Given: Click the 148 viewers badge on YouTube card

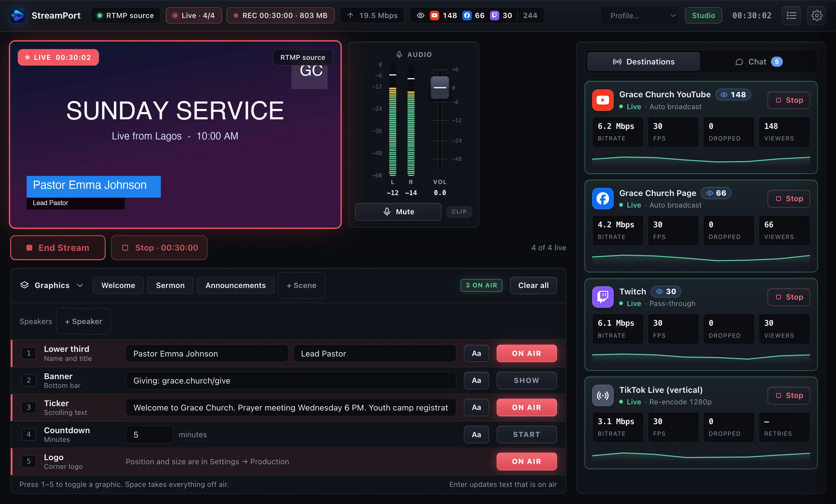Looking at the screenshot, I should [x=733, y=95].
